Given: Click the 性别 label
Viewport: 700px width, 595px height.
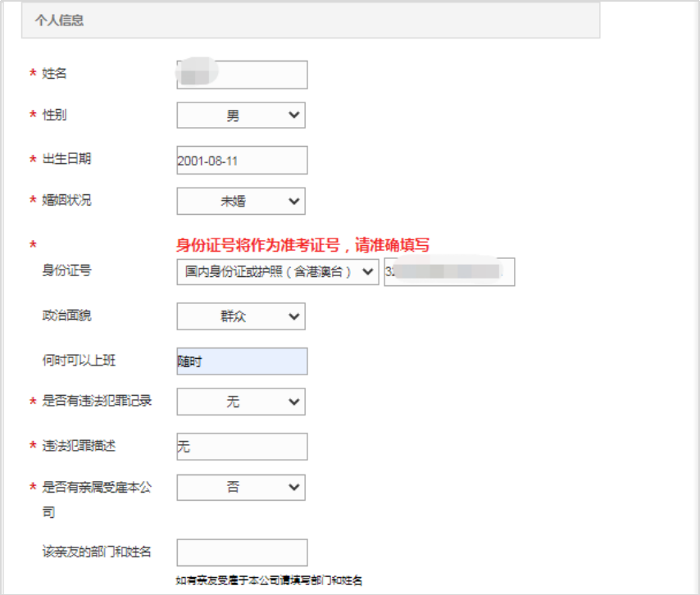Looking at the screenshot, I should [54, 115].
